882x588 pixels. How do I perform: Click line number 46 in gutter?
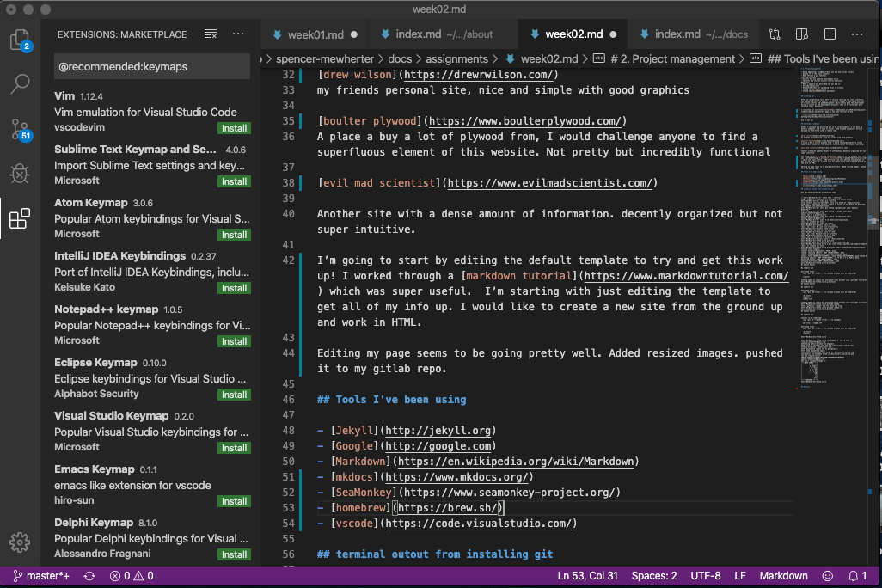click(288, 400)
